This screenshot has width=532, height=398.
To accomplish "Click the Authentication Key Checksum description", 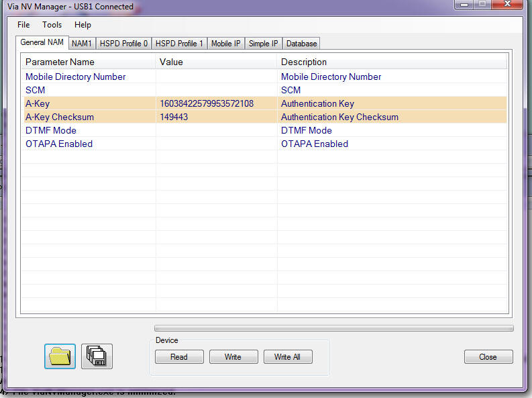I will click(x=339, y=117).
